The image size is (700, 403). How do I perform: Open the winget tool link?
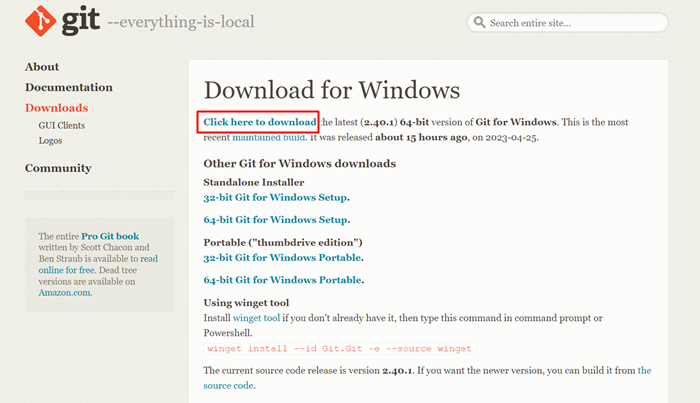pos(256,318)
